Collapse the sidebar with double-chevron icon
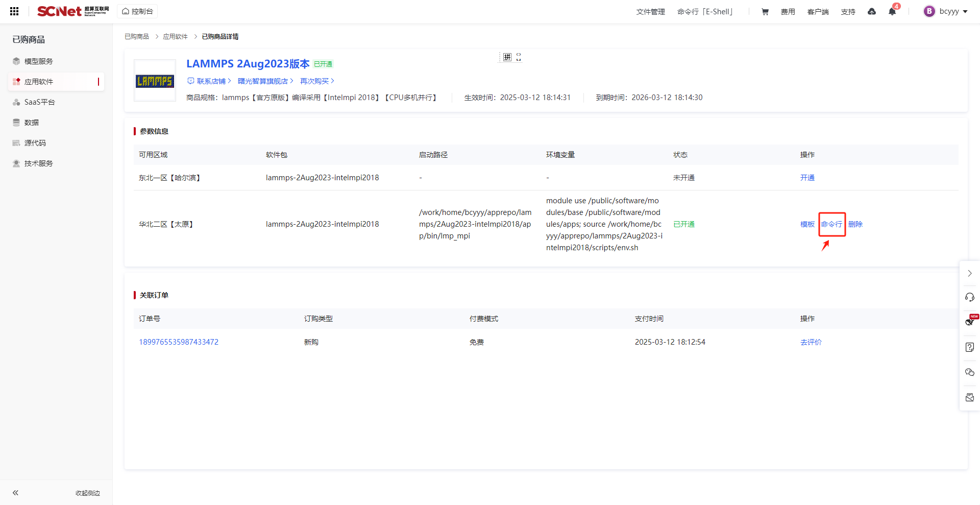 (x=16, y=493)
